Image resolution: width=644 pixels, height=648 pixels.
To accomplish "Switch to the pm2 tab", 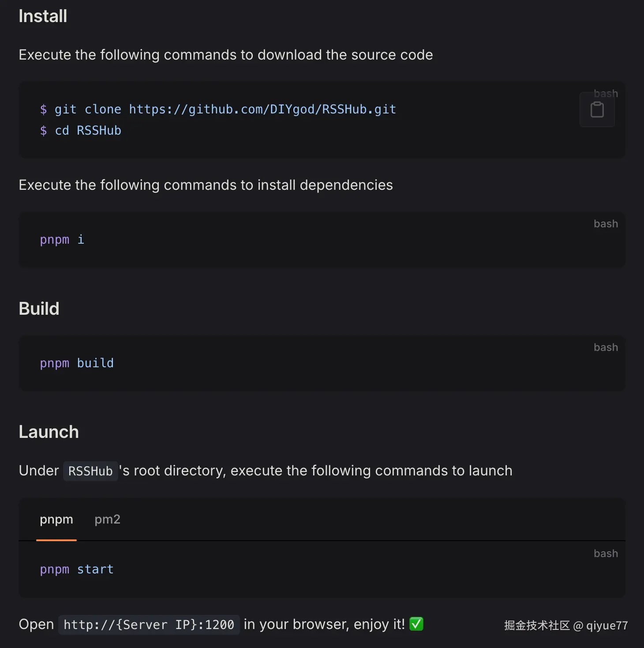I will 107,519.
